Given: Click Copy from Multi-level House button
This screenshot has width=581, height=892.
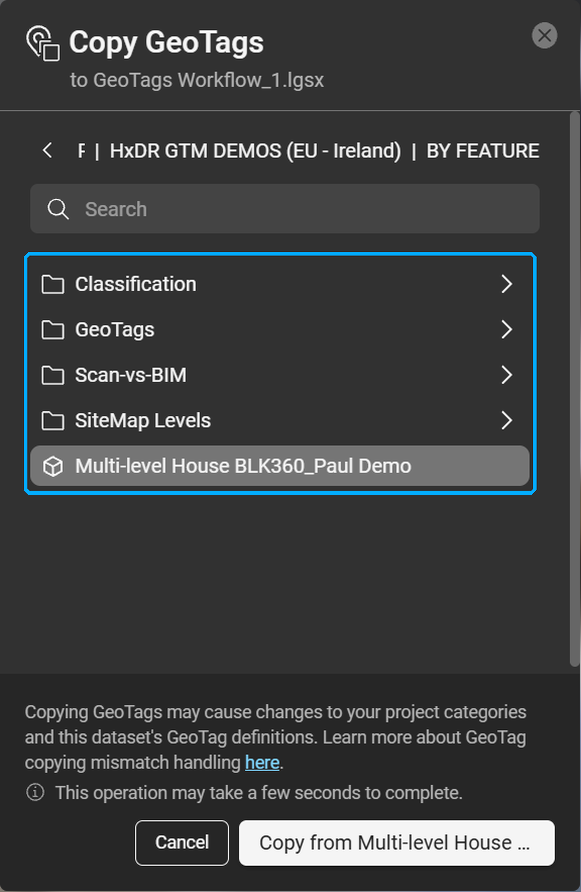Looking at the screenshot, I should [x=397, y=843].
